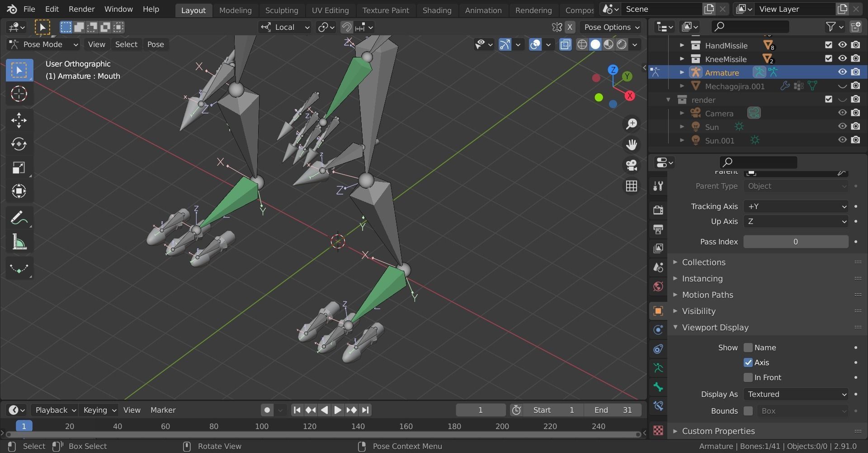Switch to the Animation workspace tab

(483, 10)
